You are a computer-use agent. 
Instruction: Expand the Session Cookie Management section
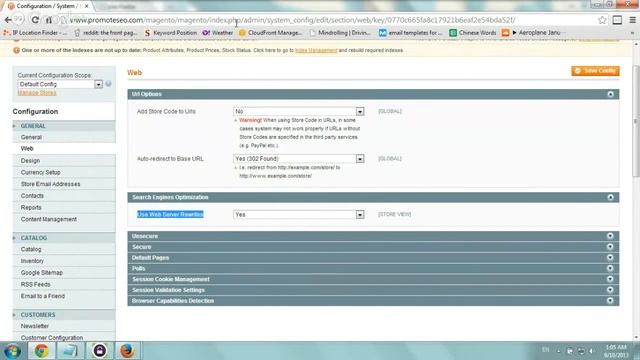pyautogui.click(x=610, y=279)
